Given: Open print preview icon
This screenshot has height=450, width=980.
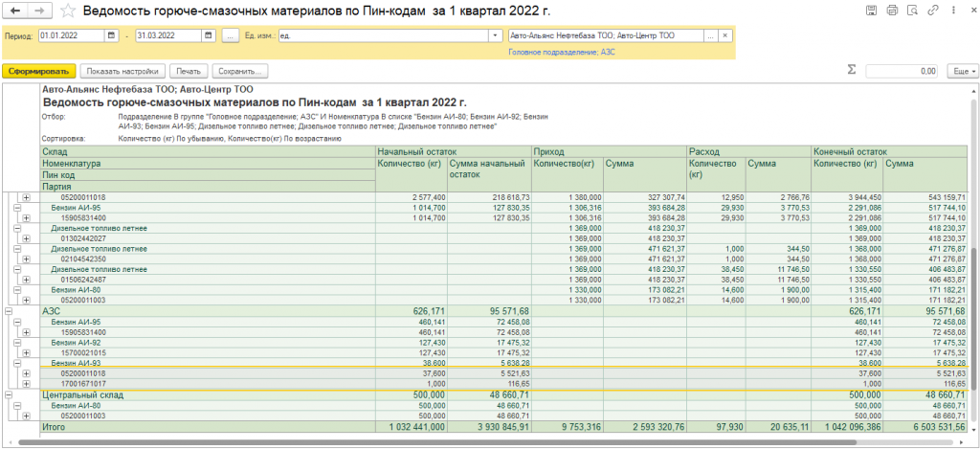Looking at the screenshot, I should [912, 11].
